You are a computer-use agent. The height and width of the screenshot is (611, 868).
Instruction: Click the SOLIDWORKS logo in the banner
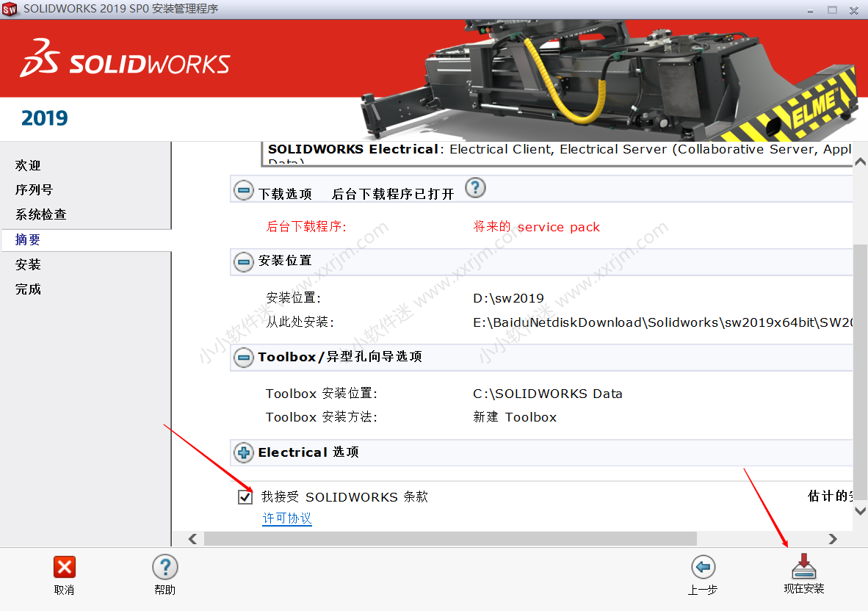(125, 58)
